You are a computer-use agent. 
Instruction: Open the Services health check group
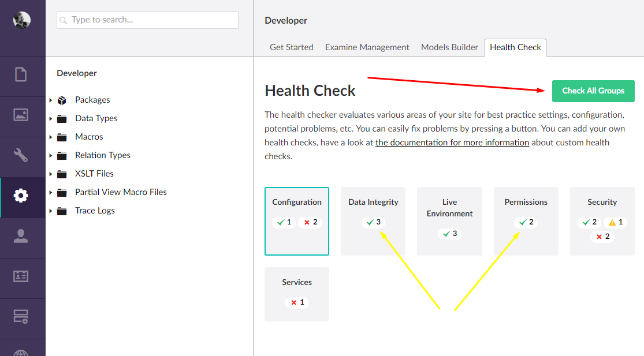coord(296,294)
